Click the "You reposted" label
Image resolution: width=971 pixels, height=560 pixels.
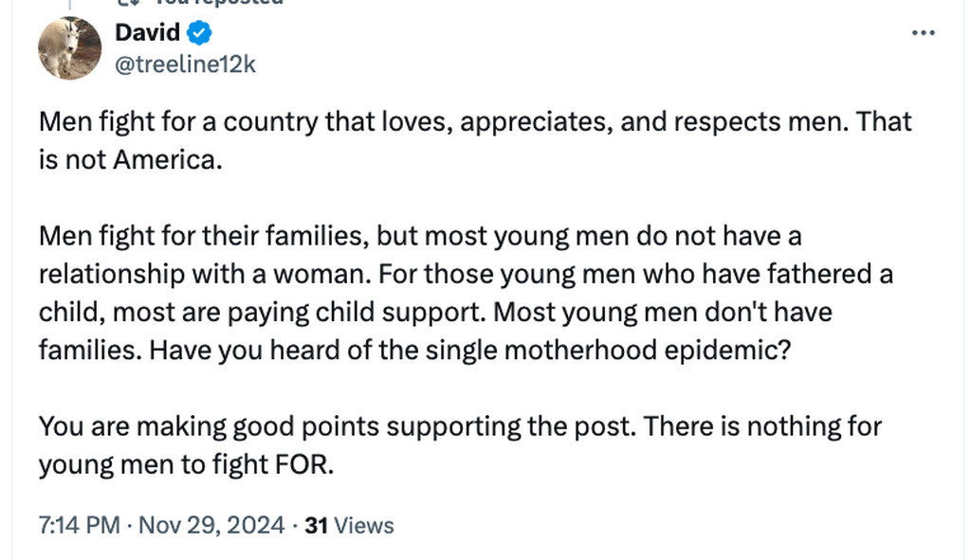pyautogui.click(x=226, y=3)
